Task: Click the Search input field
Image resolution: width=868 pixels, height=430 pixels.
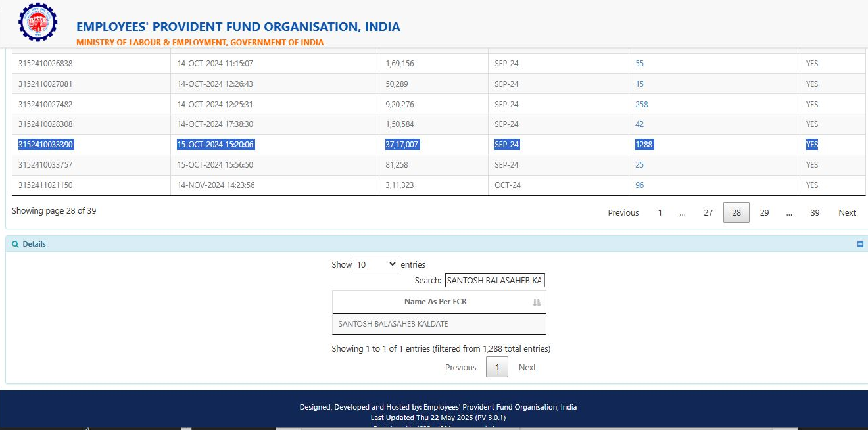Action: pyautogui.click(x=495, y=281)
